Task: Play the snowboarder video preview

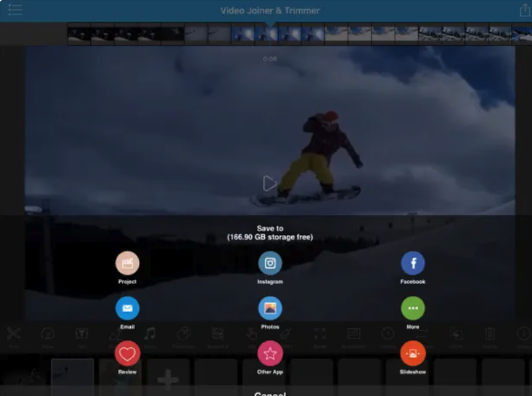Action: pos(270,183)
